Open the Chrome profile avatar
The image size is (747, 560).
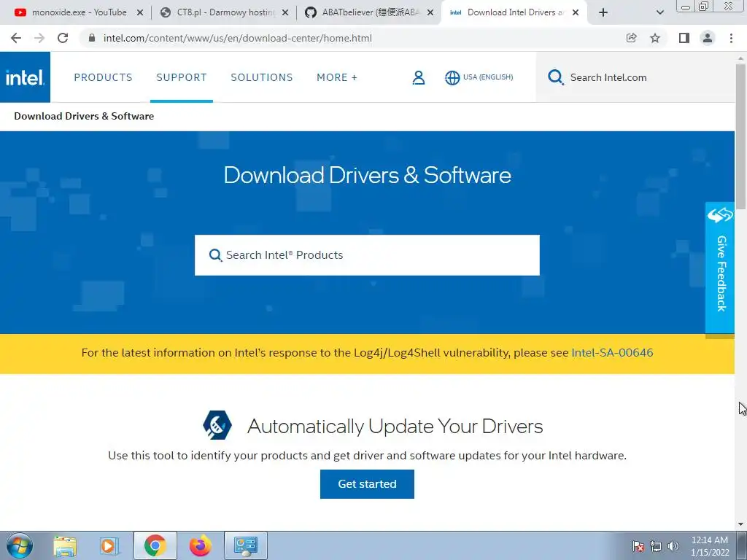click(708, 38)
